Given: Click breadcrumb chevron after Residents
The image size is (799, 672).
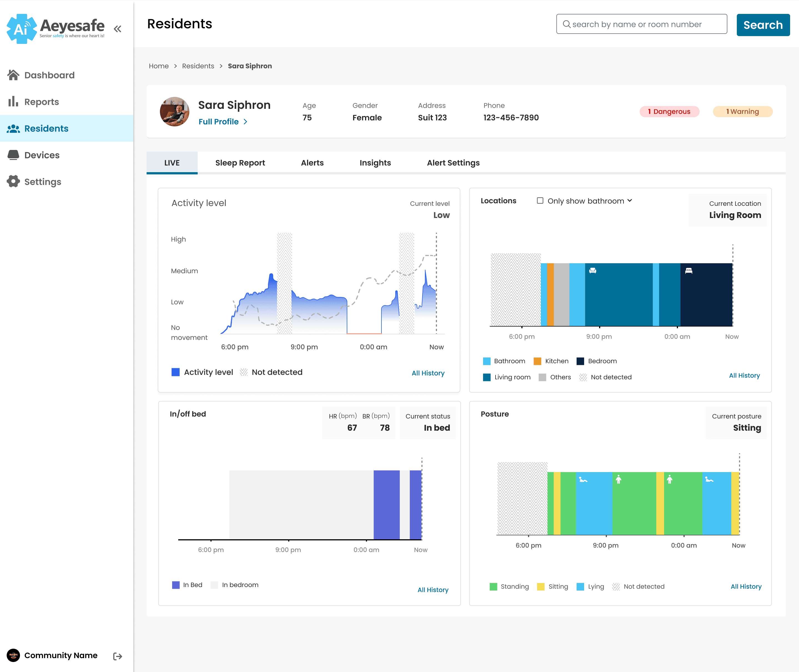Looking at the screenshot, I should (221, 66).
